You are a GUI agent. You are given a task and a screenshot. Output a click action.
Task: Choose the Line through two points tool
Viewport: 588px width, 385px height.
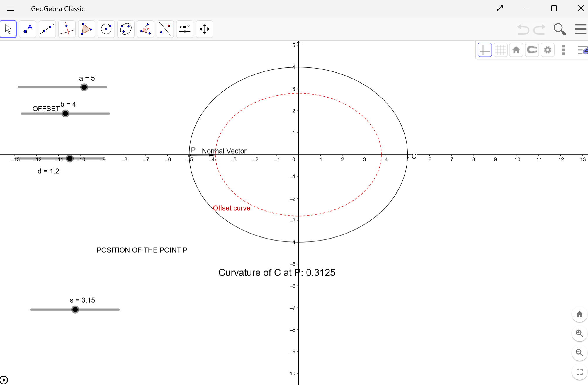(47, 29)
